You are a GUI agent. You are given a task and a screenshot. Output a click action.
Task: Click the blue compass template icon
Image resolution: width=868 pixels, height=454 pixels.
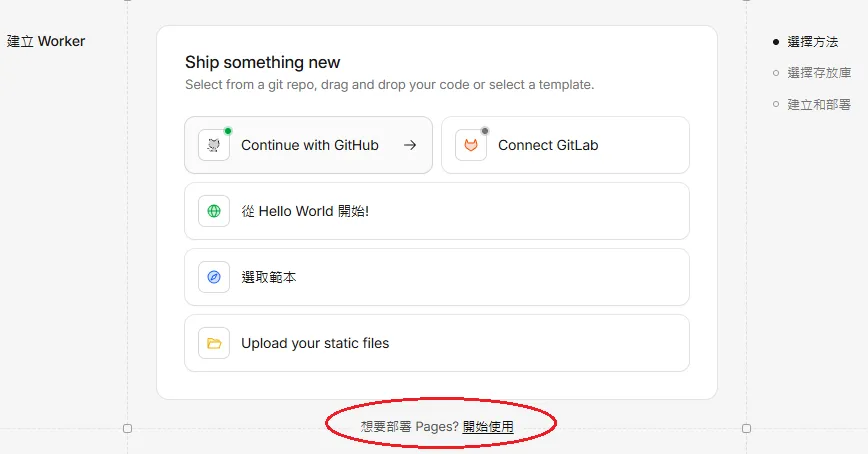pyautogui.click(x=214, y=277)
